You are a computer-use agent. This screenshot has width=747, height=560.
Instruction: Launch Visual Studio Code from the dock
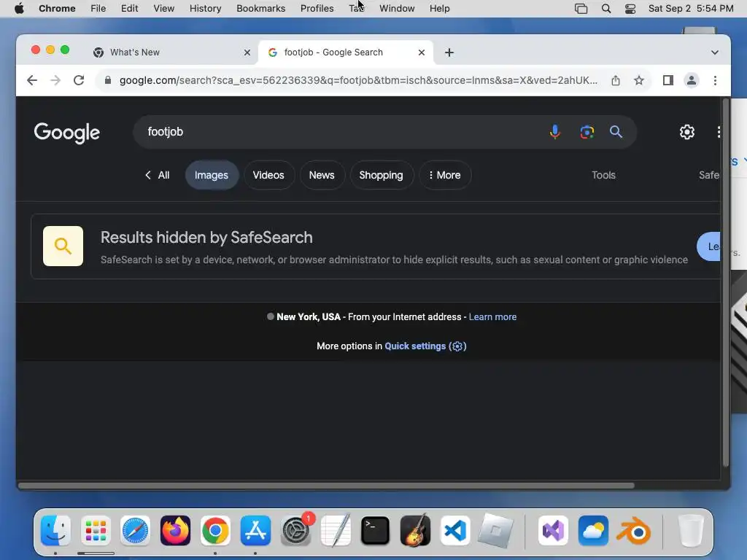pos(455,531)
